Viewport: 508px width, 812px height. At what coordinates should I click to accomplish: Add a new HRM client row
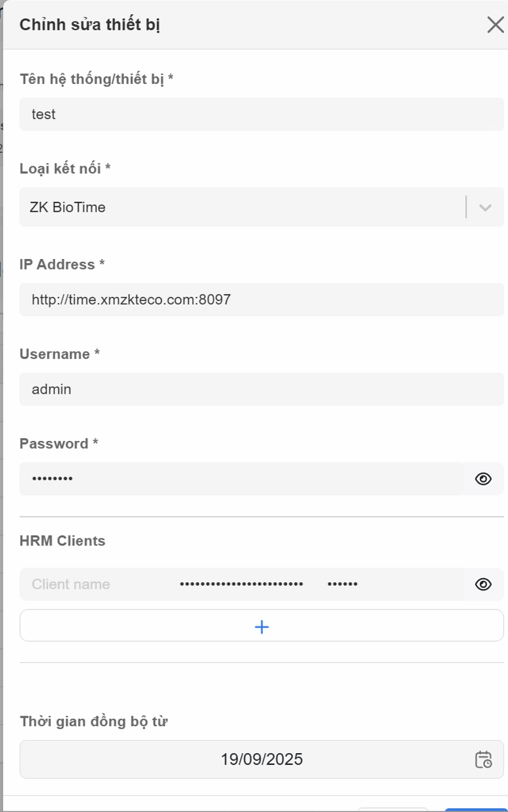coord(262,626)
